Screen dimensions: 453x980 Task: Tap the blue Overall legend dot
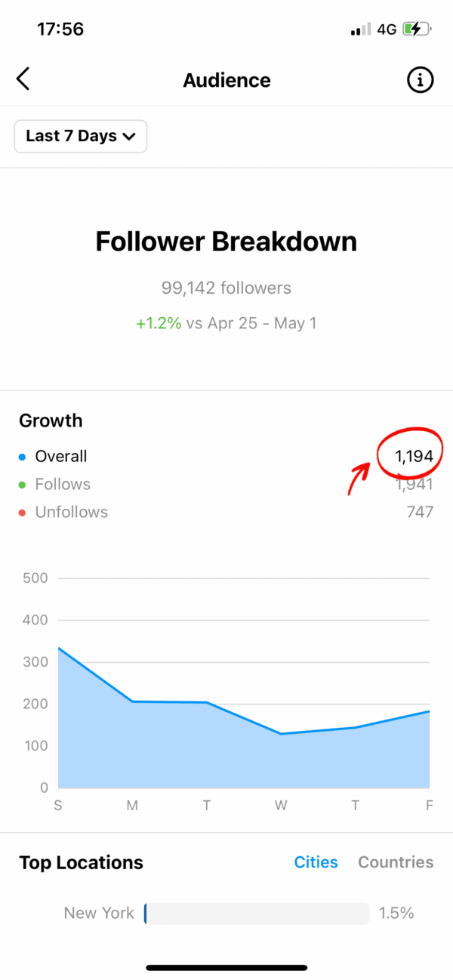[x=23, y=457]
